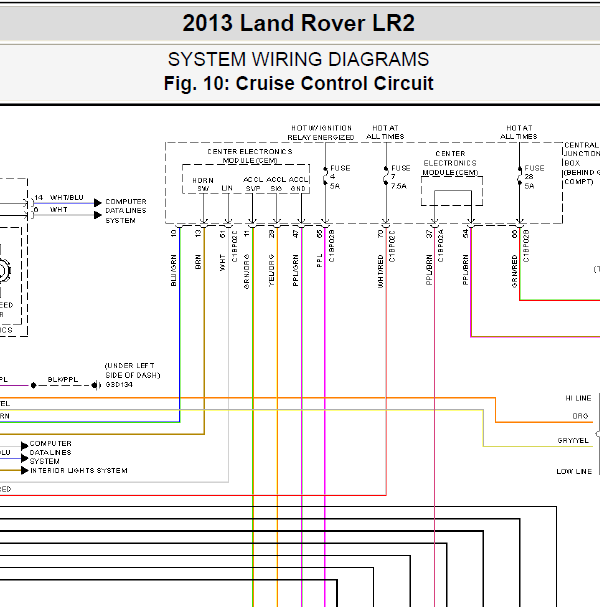Viewport: 600px width, 607px height.
Task: Click the "C1BP02C" label beside pin 70
Action: tap(392, 246)
